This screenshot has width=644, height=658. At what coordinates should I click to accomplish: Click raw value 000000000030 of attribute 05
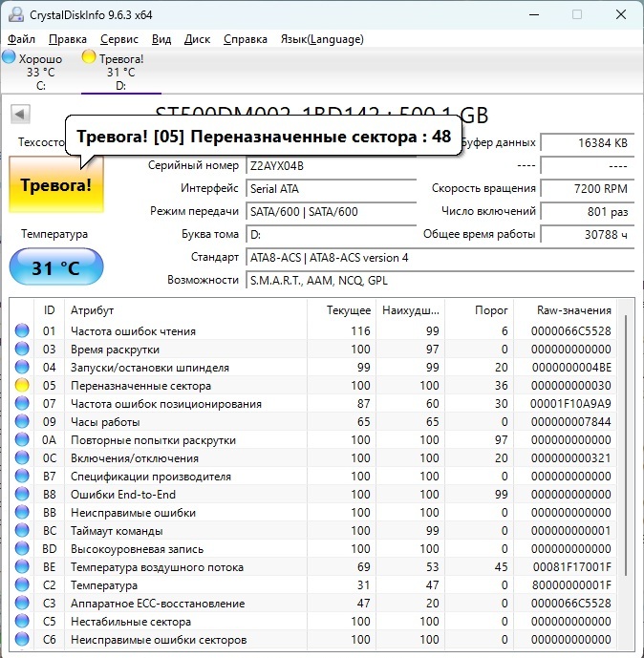(571, 386)
